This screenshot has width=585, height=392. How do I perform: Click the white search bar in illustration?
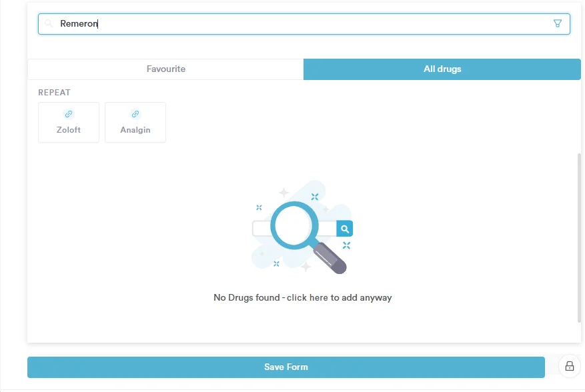coord(261,229)
